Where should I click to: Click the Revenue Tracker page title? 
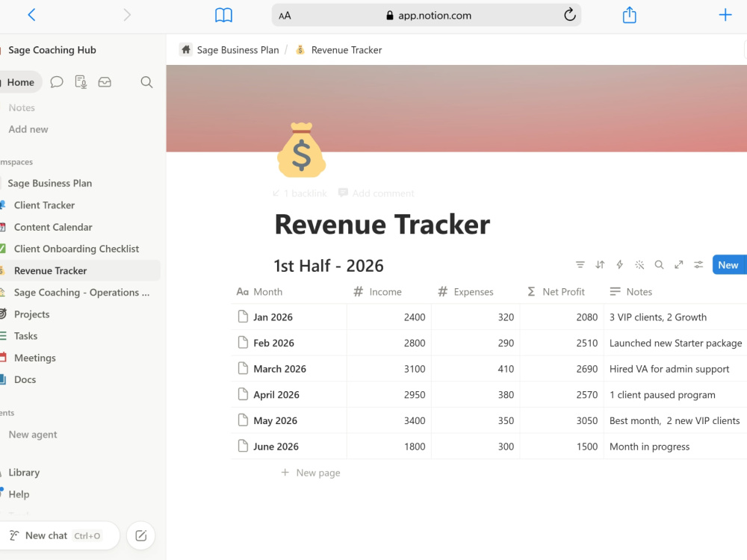pos(382,225)
